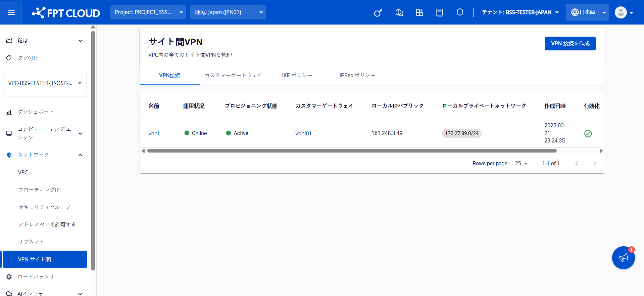
Task: Change rows per page 25 dropdown
Action: (x=521, y=163)
